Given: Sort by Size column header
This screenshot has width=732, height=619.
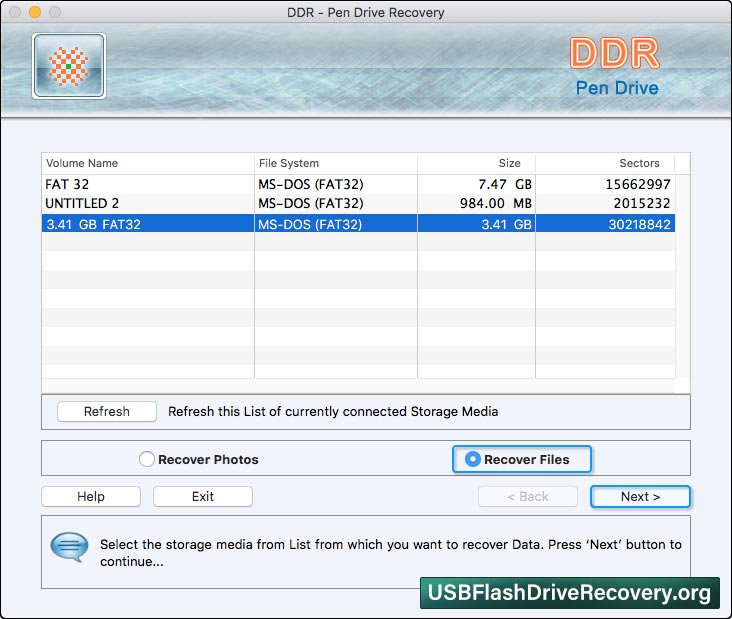Looking at the screenshot, I should click(x=476, y=163).
